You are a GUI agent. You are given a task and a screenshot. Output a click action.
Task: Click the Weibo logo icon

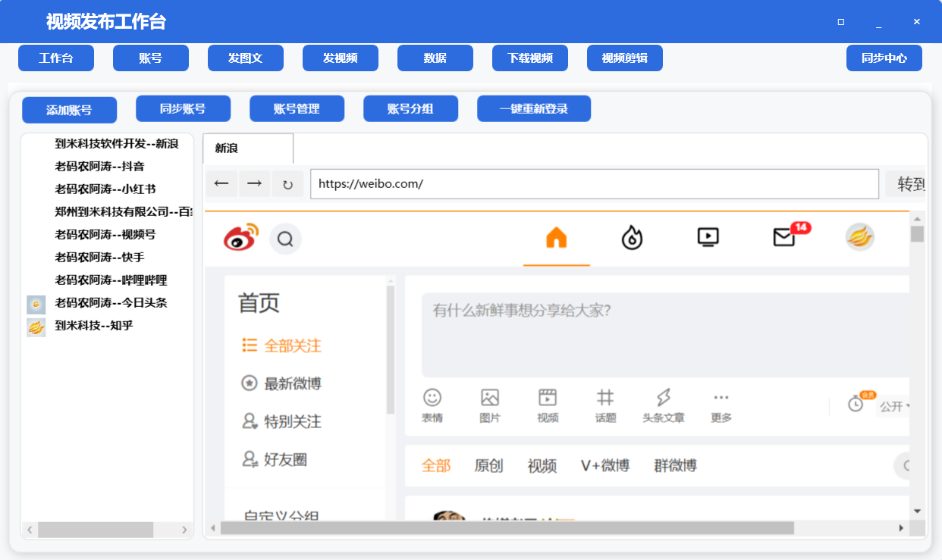click(240, 238)
